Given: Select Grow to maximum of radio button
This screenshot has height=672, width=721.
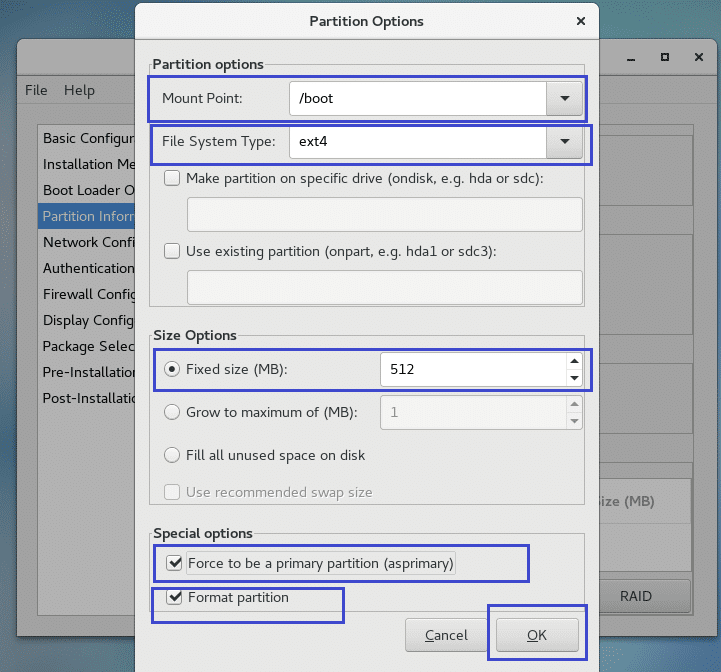Looking at the screenshot, I should pyautogui.click(x=171, y=412).
